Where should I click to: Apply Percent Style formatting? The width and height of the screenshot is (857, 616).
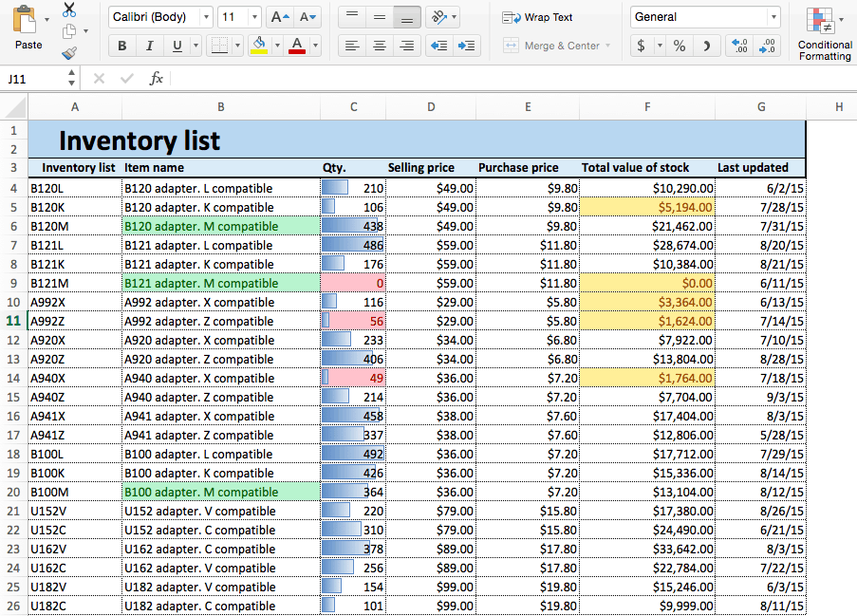[680, 46]
